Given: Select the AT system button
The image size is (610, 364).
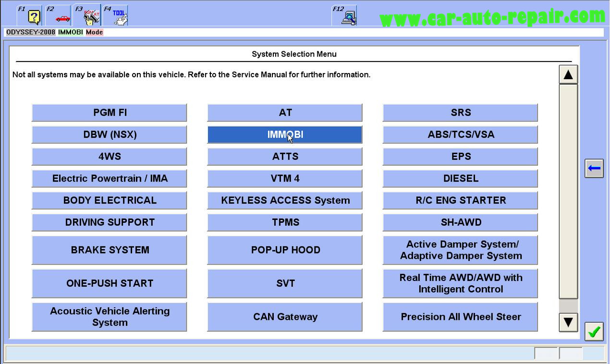Looking at the screenshot, I should [285, 112].
